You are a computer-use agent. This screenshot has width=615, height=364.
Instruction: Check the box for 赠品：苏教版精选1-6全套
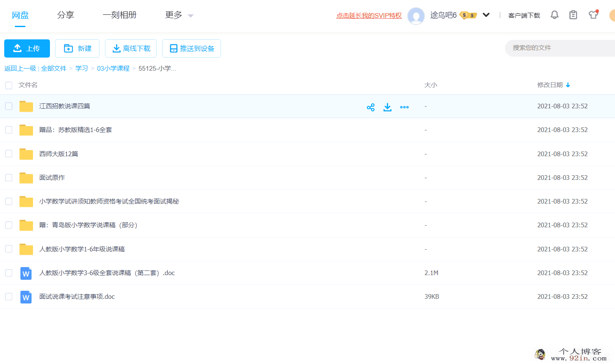click(8, 130)
